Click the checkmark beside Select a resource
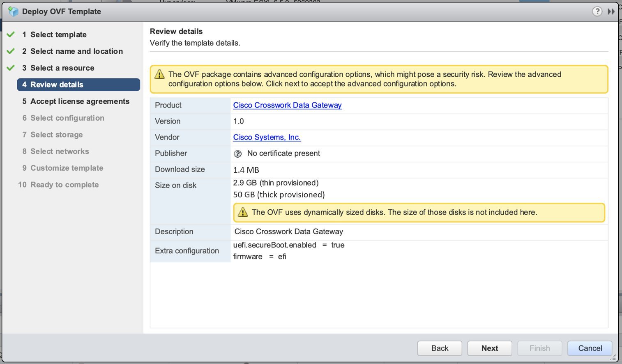Image resolution: width=622 pixels, height=364 pixels. (11, 68)
